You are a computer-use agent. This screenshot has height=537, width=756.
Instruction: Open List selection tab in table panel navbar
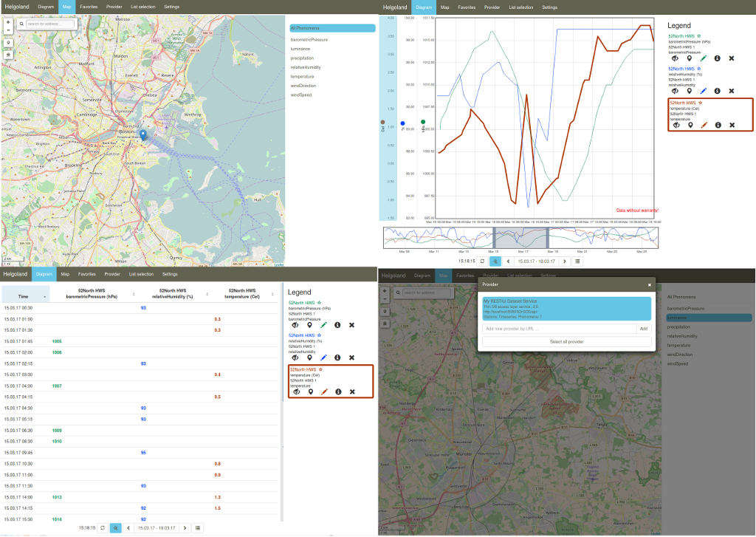[141, 274]
